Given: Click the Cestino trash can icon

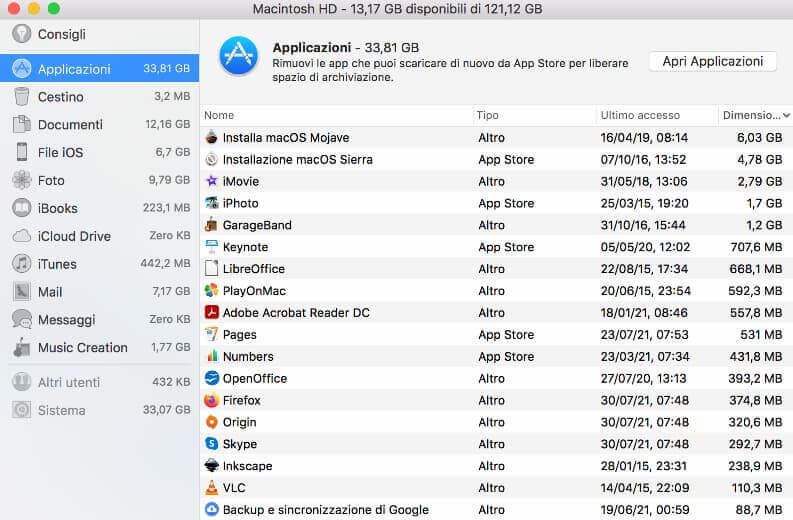Looking at the screenshot, I should click(x=21, y=96).
